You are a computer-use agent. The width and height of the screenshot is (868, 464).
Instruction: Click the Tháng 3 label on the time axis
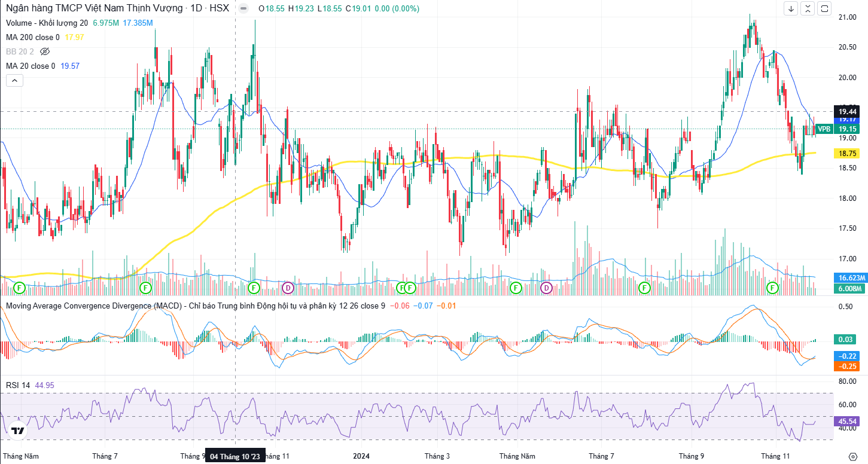click(x=437, y=456)
